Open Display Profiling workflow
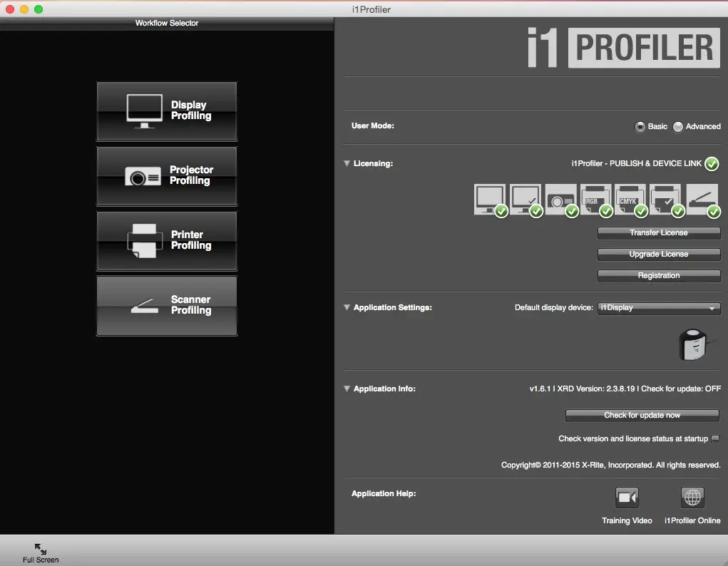Image resolution: width=728 pixels, height=566 pixels. tap(167, 111)
